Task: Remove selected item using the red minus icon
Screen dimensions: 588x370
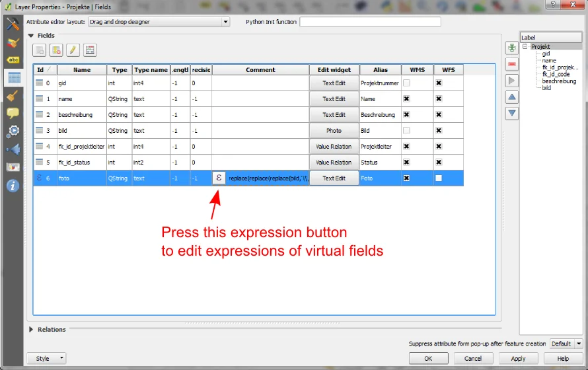Action: tap(512, 64)
